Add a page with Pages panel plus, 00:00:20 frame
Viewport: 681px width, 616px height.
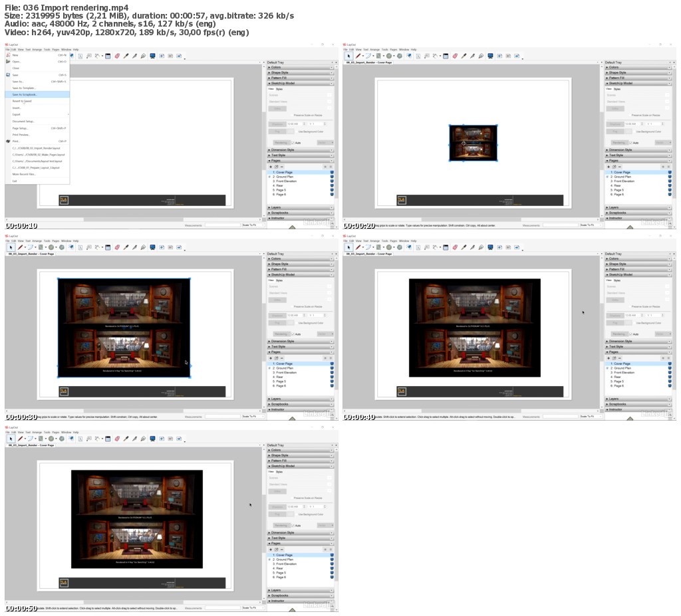click(x=609, y=167)
